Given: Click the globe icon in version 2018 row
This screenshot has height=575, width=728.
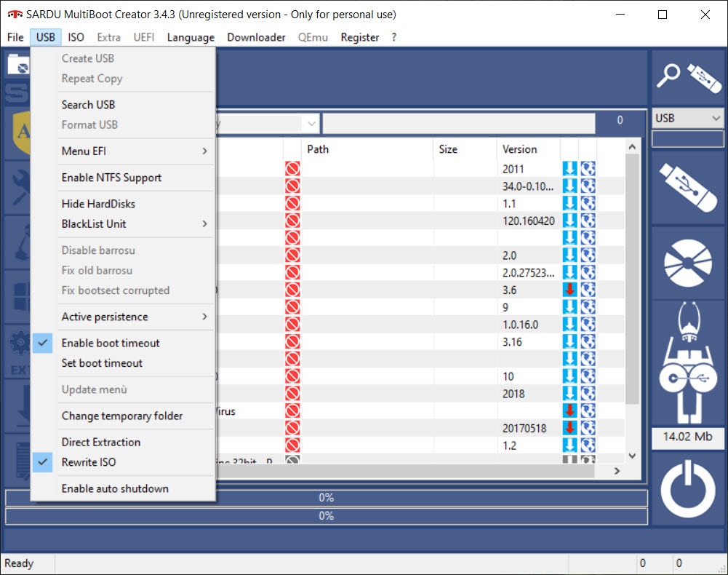Looking at the screenshot, I should tap(588, 393).
